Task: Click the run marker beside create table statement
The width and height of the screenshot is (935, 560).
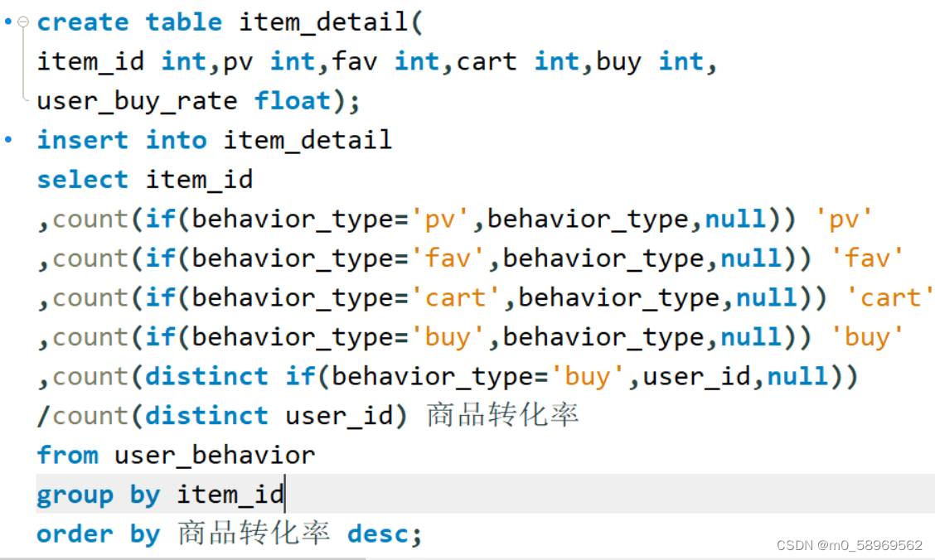Action: 7,22
